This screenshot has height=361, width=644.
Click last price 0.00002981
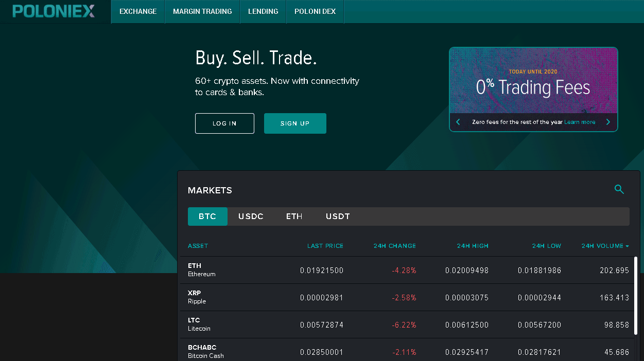(x=322, y=298)
